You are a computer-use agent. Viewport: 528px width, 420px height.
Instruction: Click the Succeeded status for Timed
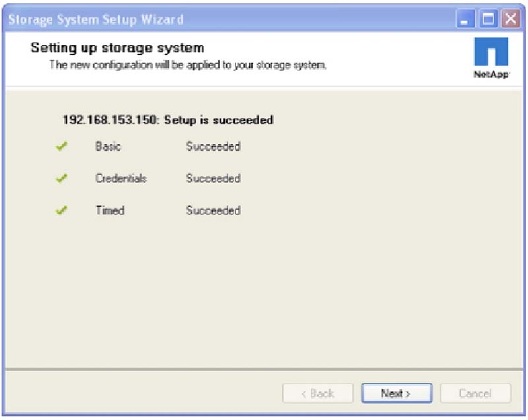[213, 211]
